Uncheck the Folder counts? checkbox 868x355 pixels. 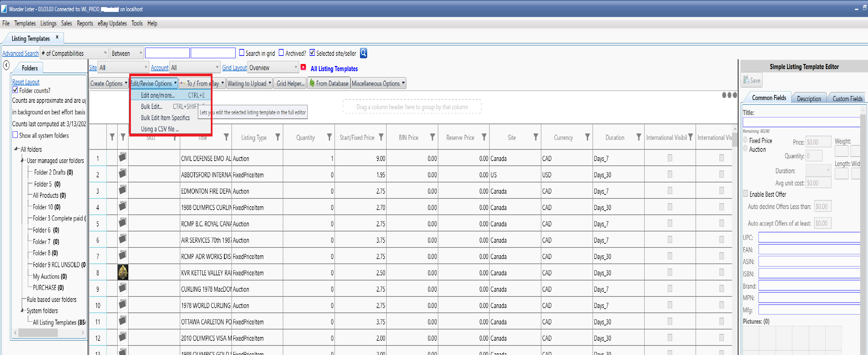click(x=15, y=90)
